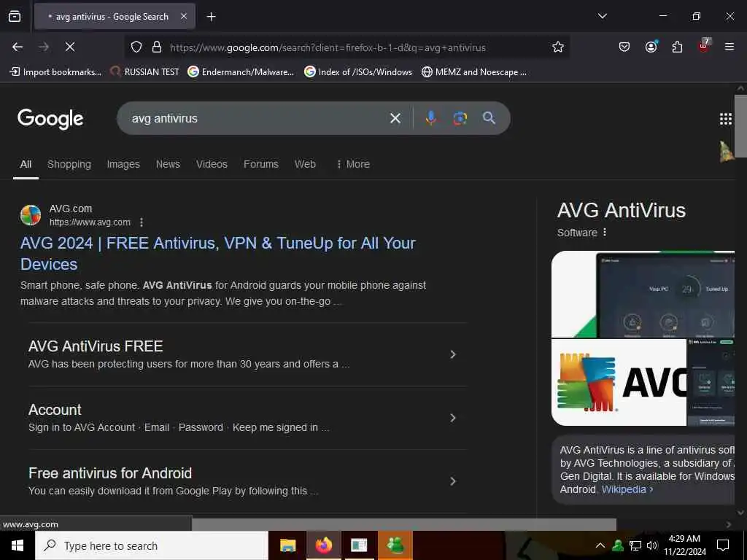Open the Endermanch/Malware bookmark

[x=241, y=72]
